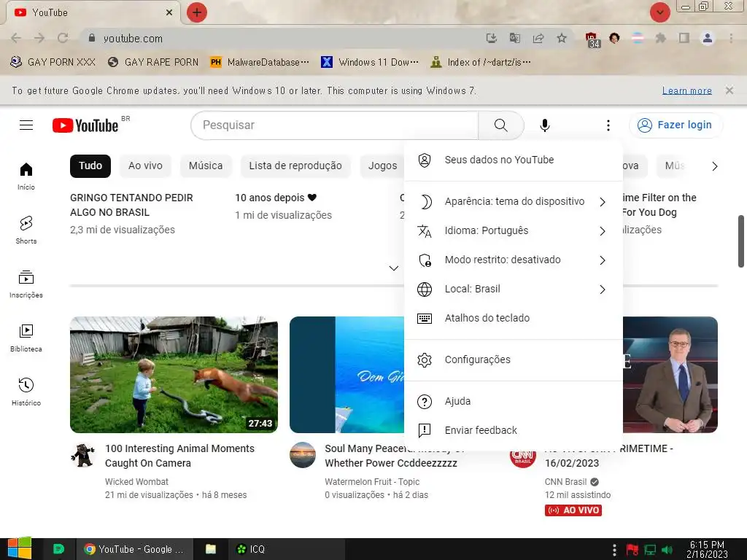This screenshot has width=747, height=560.
Task: Open the CNN presenter video thumbnail
Action: point(670,375)
